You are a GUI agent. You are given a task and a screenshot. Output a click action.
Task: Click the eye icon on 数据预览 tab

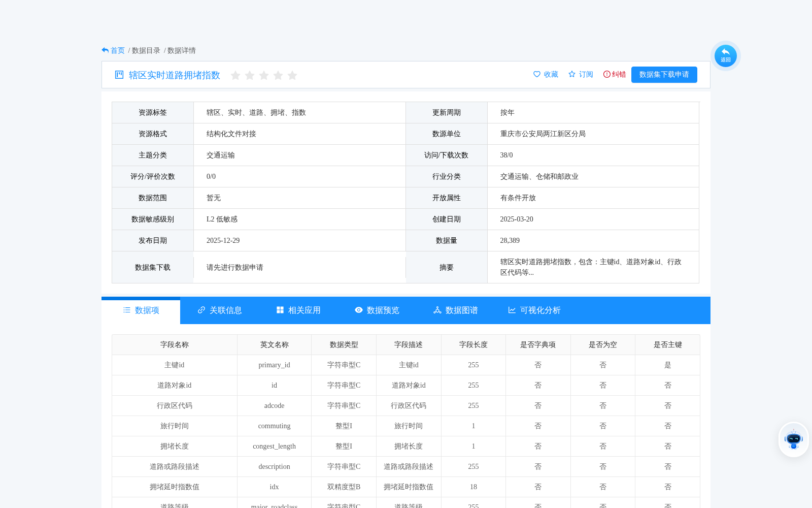click(x=359, y=310)
